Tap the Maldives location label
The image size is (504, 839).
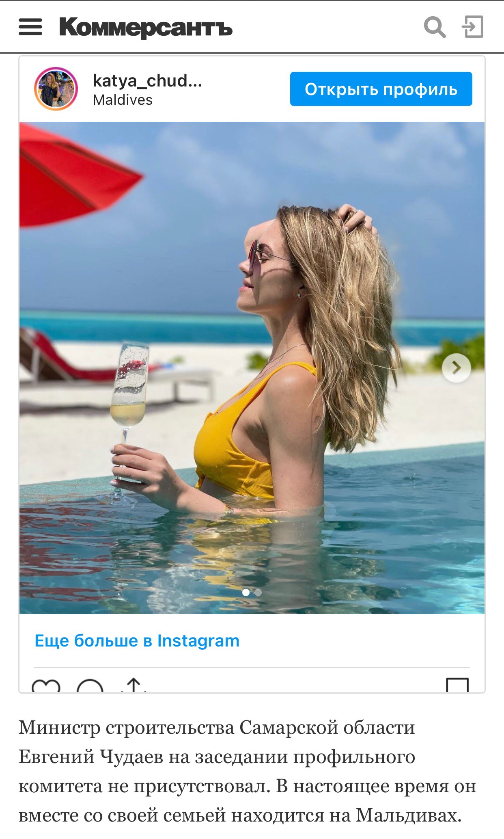[123, 100]
